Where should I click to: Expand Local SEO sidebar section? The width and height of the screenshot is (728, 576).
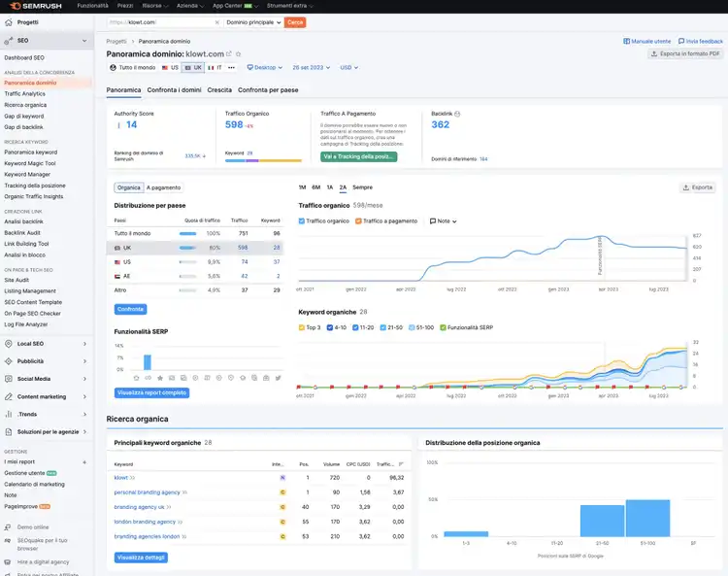pos(84,344)
